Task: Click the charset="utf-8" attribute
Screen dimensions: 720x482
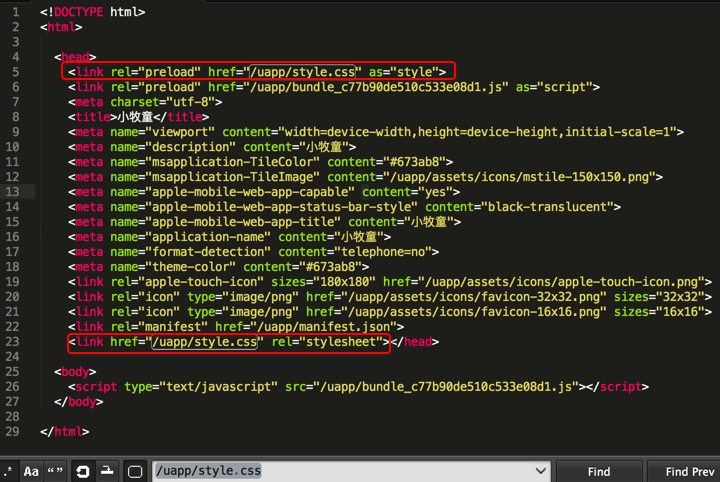Action: [163, 102]
